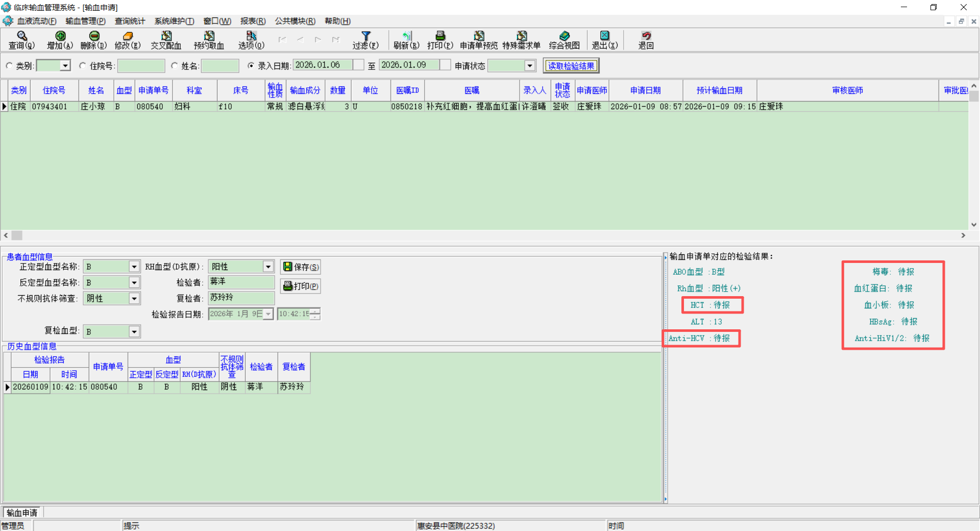Expand RH血型(D抗原) dropdown

pyautogui.click(x=268, y=267)
